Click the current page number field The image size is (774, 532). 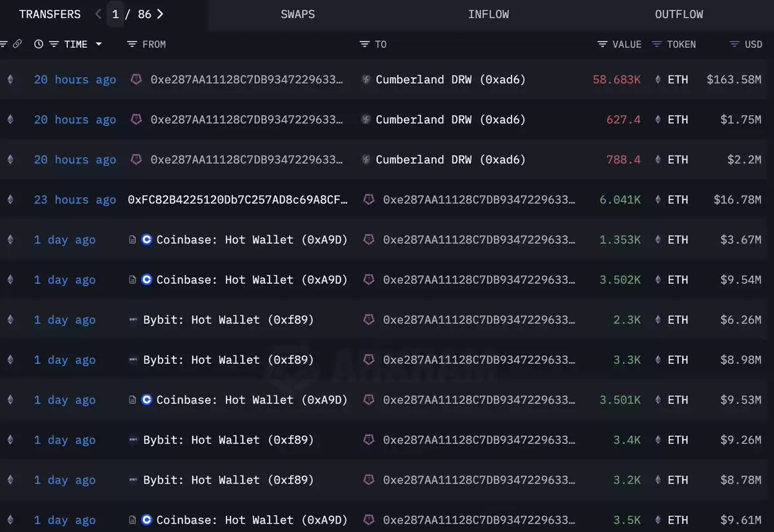point(115,14)
